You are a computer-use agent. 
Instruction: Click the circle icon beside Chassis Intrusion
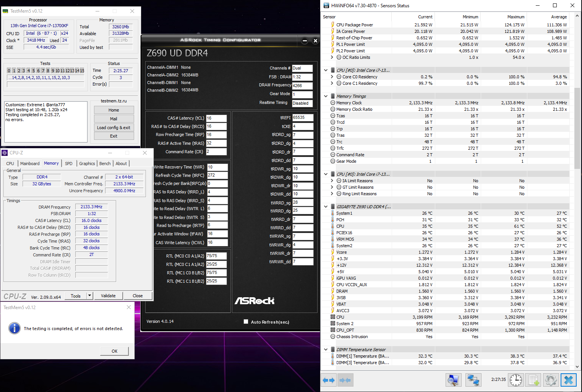point(333,337)
